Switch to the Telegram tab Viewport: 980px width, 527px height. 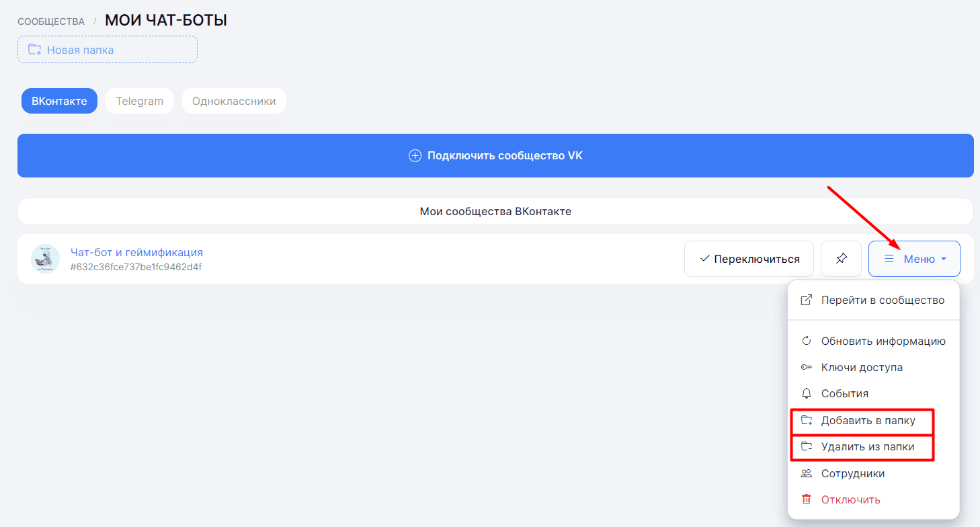click(x=139, y=102)
